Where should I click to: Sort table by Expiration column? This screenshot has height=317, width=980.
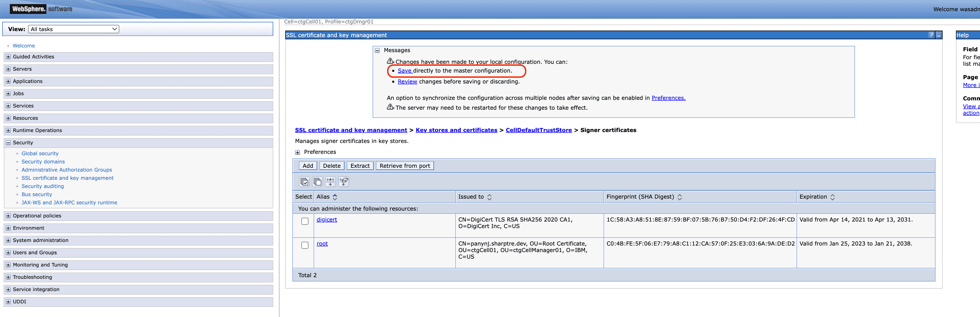click(x=832, y=197)
